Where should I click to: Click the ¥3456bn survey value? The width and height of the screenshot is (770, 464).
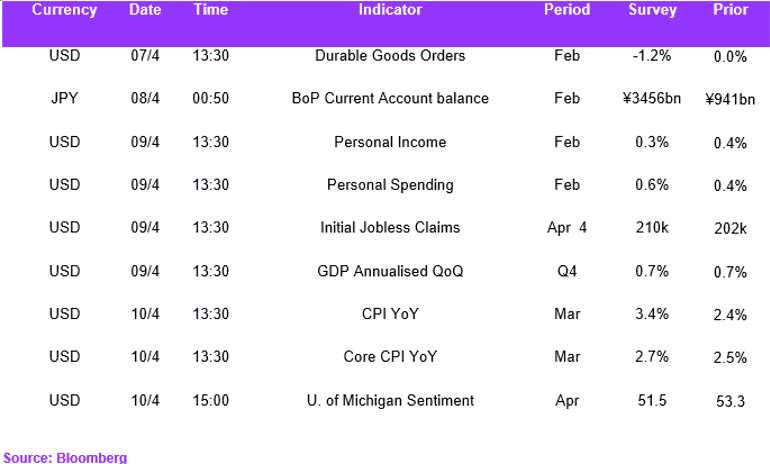[652, 98]
